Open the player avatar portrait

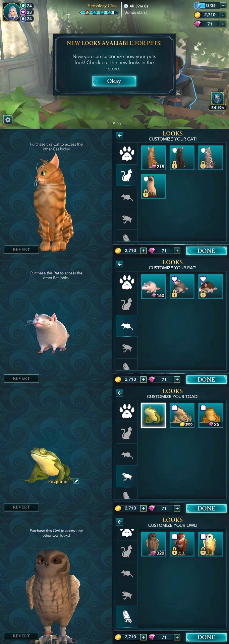click(x=11, y=12)
